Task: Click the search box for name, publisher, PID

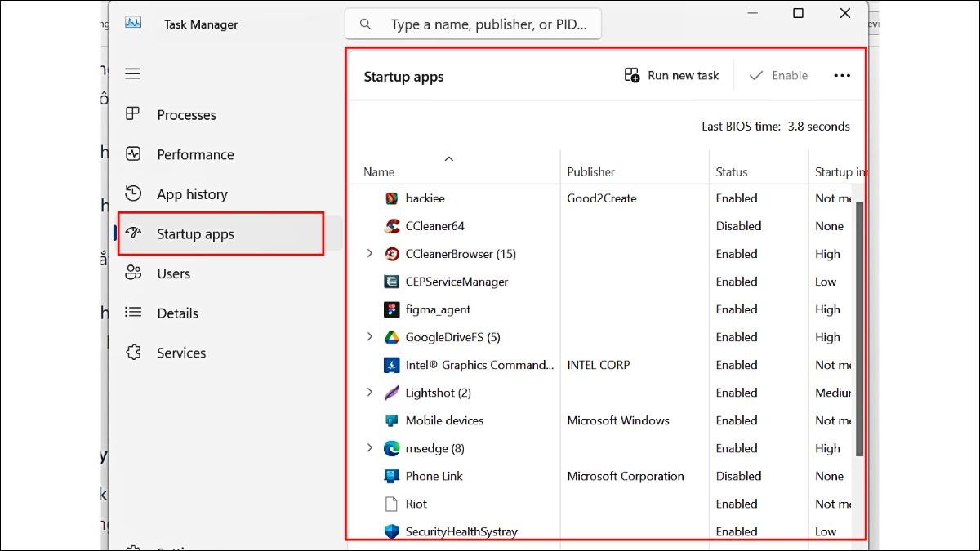Action: pos(473,24)
